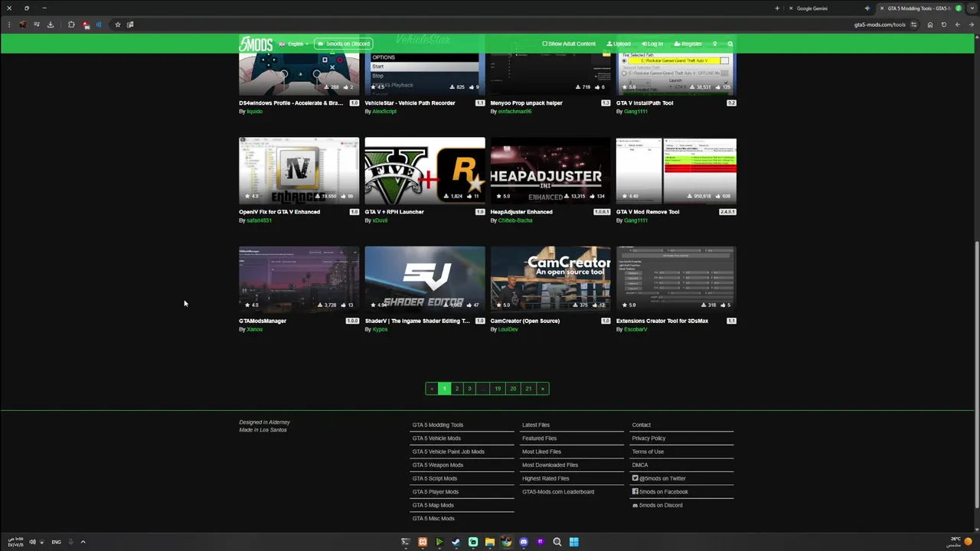Click the Register link
This screenshot has width=980, height=551.
pos(688,44)
